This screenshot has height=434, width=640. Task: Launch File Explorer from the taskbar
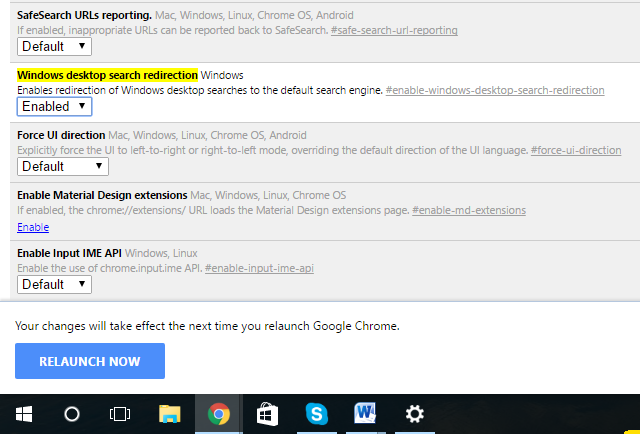(169, 413)
